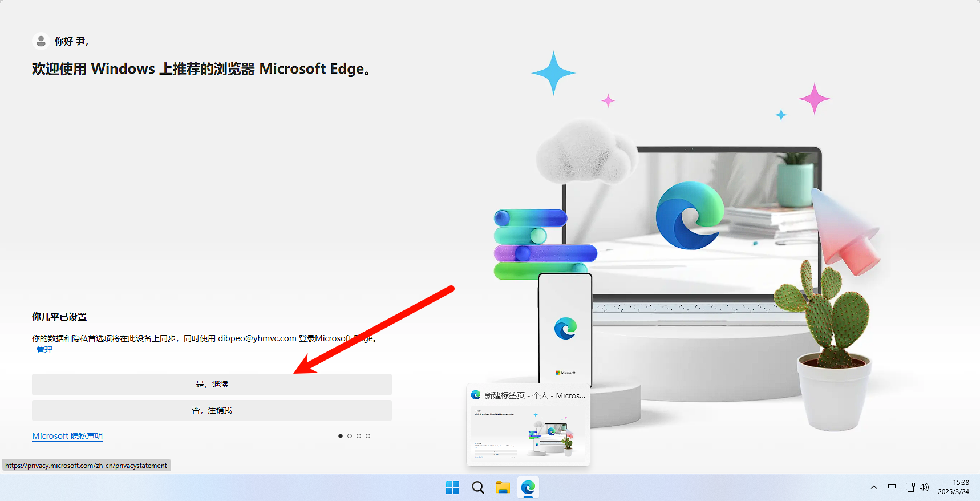This screenshot has height=501, width=980.
Task: Open the 管理 link
Action: coord(44,350)
